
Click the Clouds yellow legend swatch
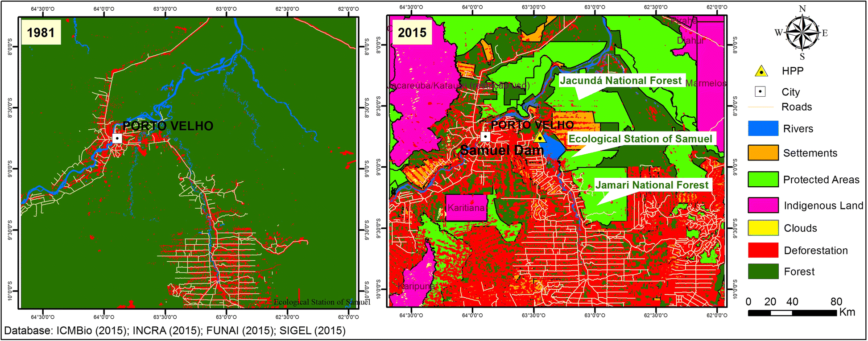point(763,228)
